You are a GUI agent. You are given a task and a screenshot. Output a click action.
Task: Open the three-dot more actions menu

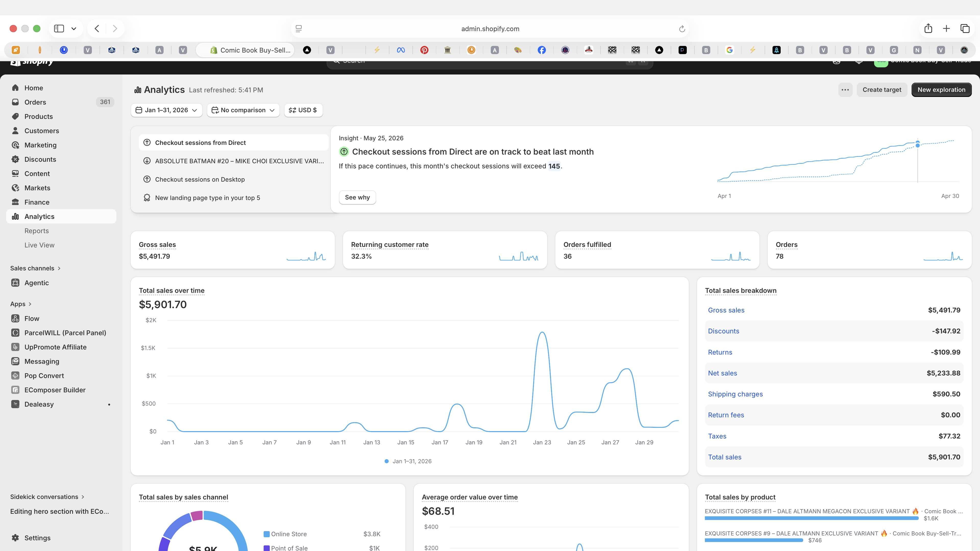[845, 90]
